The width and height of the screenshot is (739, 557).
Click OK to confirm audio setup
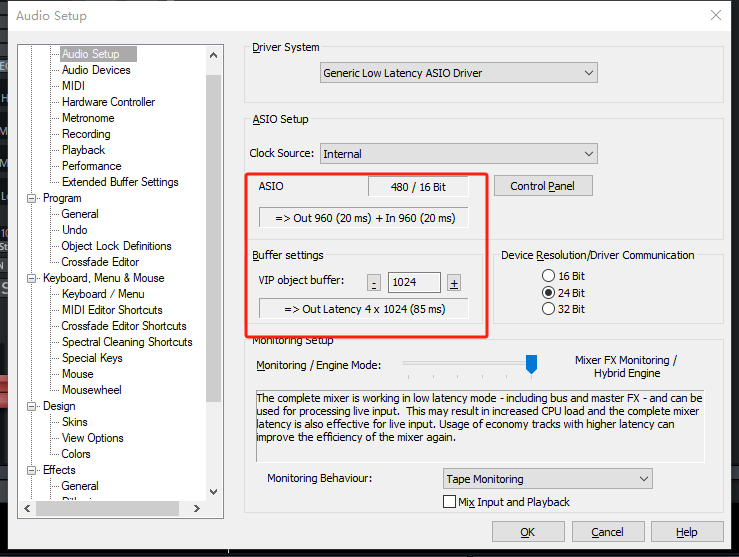click(x=527, y=532)
